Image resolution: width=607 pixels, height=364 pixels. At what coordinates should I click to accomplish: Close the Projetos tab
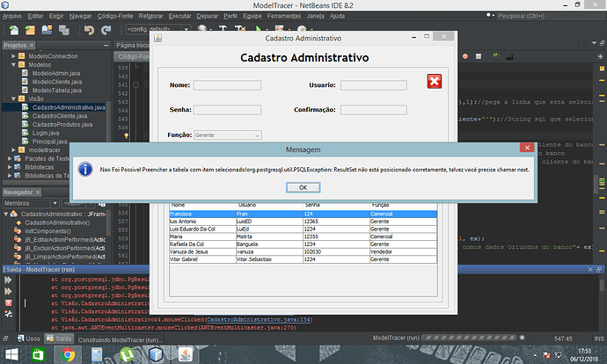(x=32, y=45)
